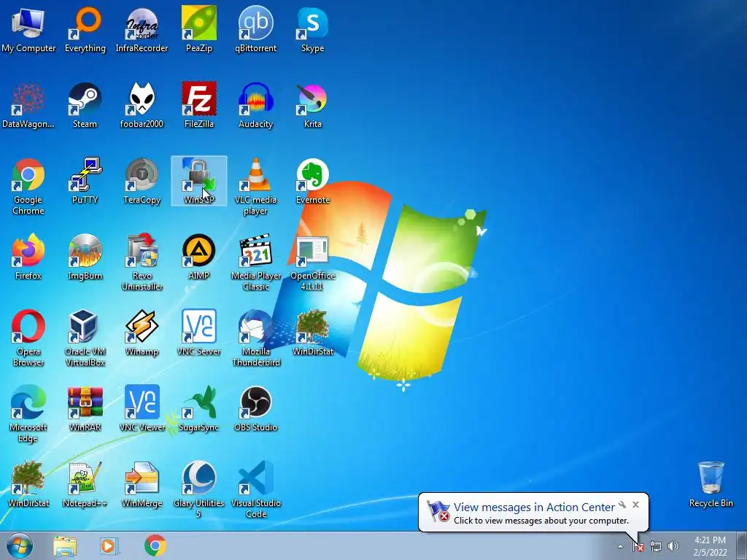Image resolution: width=747 pixels, height=560 pixels.
Task: Open notification balloon wrench settings
Action: point(622,505)
